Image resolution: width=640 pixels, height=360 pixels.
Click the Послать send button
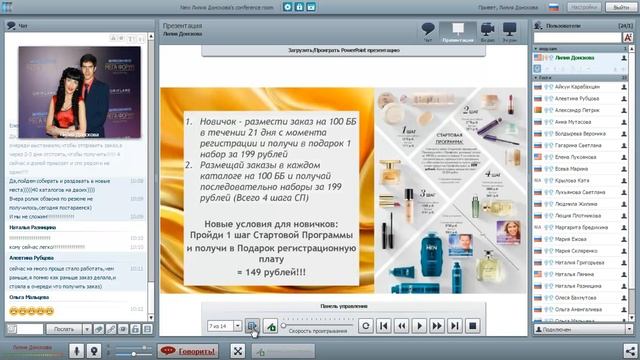click(x=64, y=329)
